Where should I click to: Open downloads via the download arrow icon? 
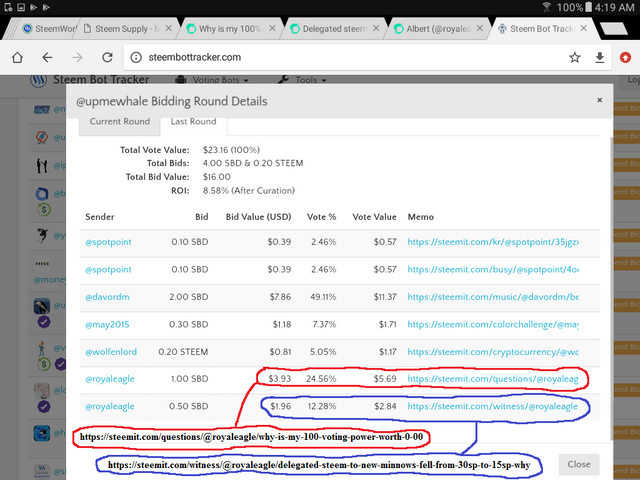coord(600,57)
